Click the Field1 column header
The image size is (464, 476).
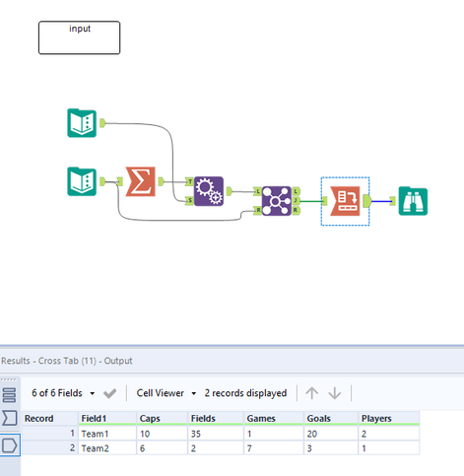(107, 419)
